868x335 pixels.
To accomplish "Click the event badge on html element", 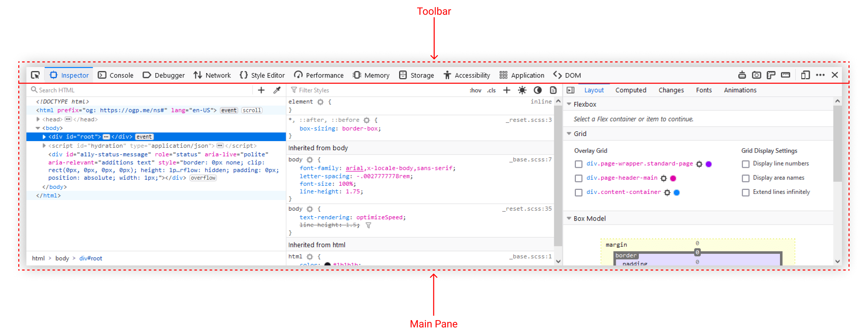I will point(229,110).
